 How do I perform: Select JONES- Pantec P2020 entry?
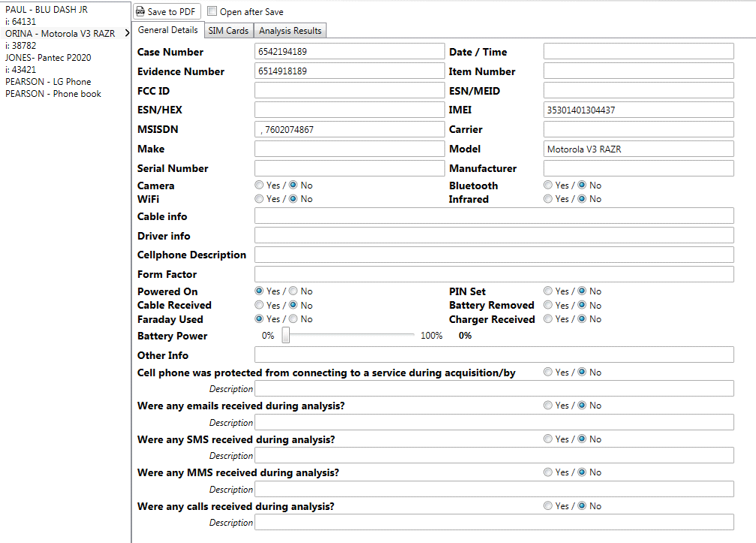(x=48, y=57)
